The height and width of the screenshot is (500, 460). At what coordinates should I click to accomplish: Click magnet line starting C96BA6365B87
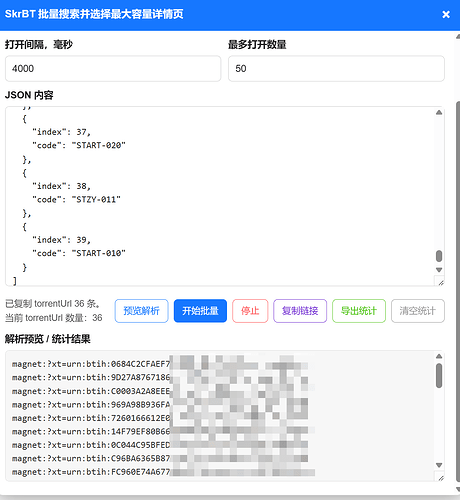tap(160, 459)
